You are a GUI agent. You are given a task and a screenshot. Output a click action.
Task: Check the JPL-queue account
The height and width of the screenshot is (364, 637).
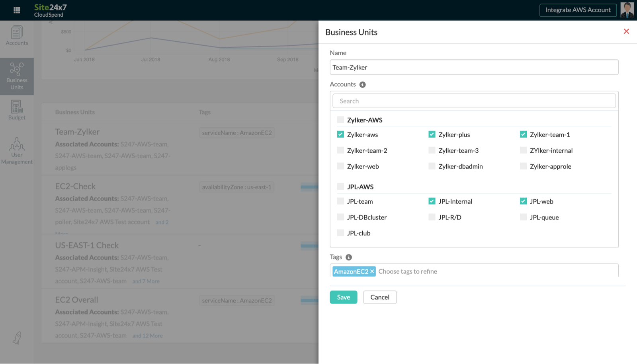[524, 217]
